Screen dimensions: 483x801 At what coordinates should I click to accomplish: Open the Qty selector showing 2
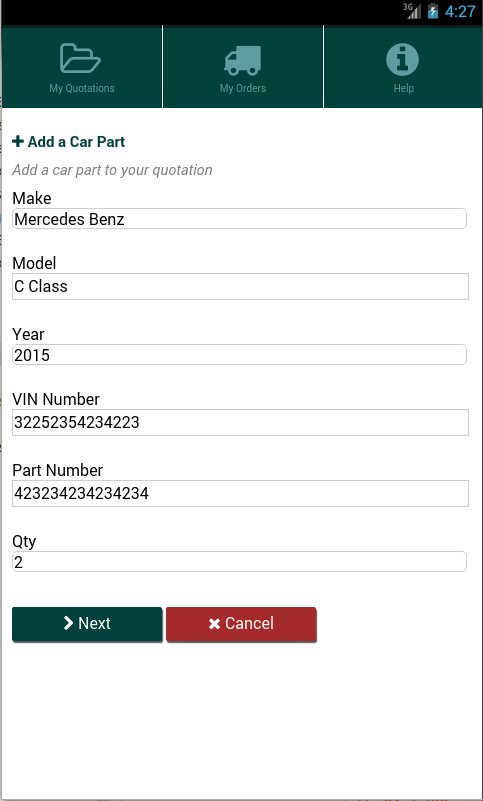(x=239, y=562)
